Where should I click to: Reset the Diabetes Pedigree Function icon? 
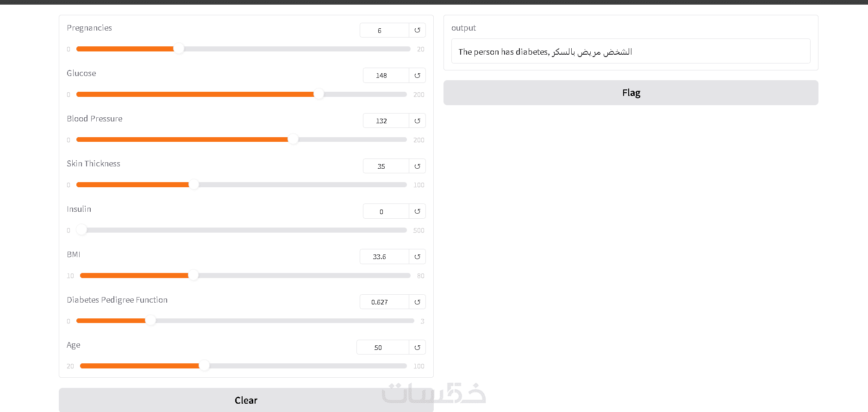(417, 302)
